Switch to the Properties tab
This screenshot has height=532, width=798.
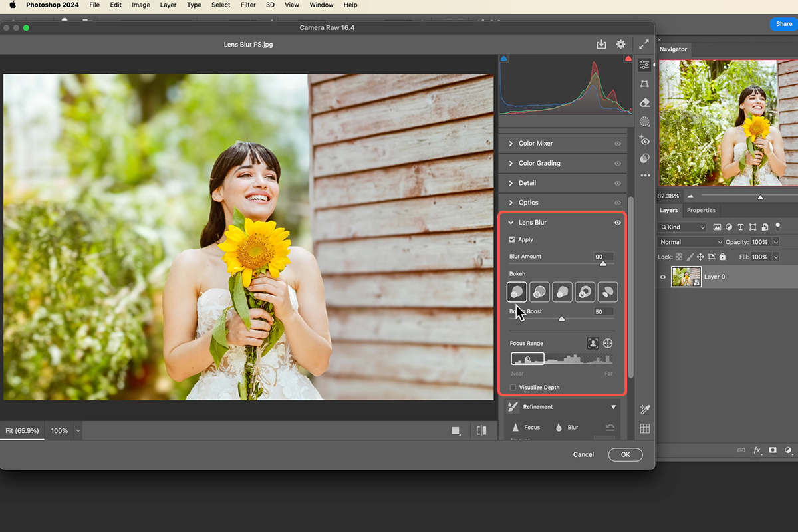point(701,210)
